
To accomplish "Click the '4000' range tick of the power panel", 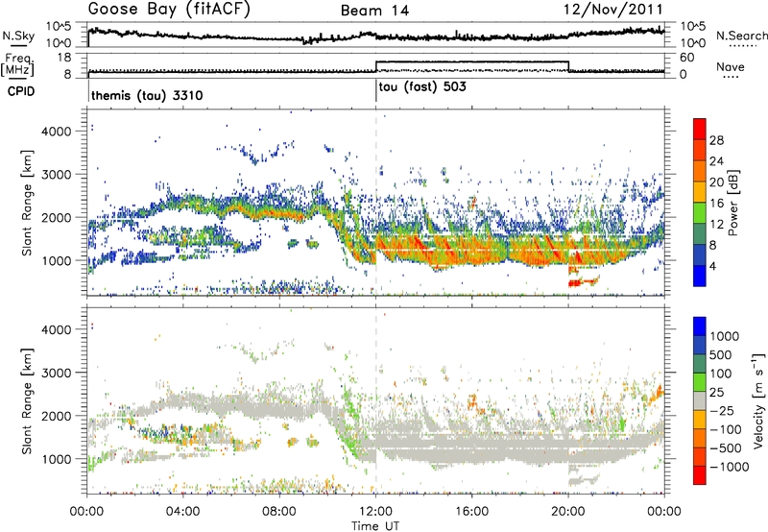I will click(56, 132).
